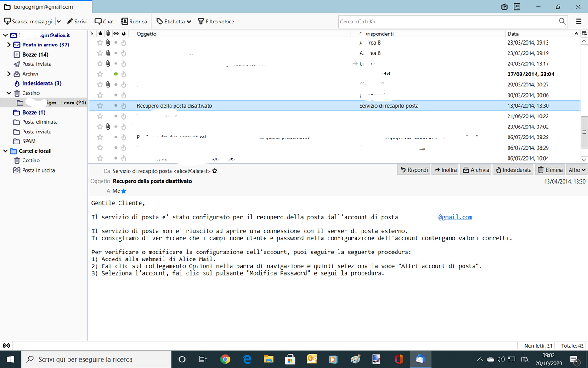Viewport: 588px width, 368px height.
Task: Toggle read dot on 06/07/2014, 08:28 message
Action: click(116, 138)
